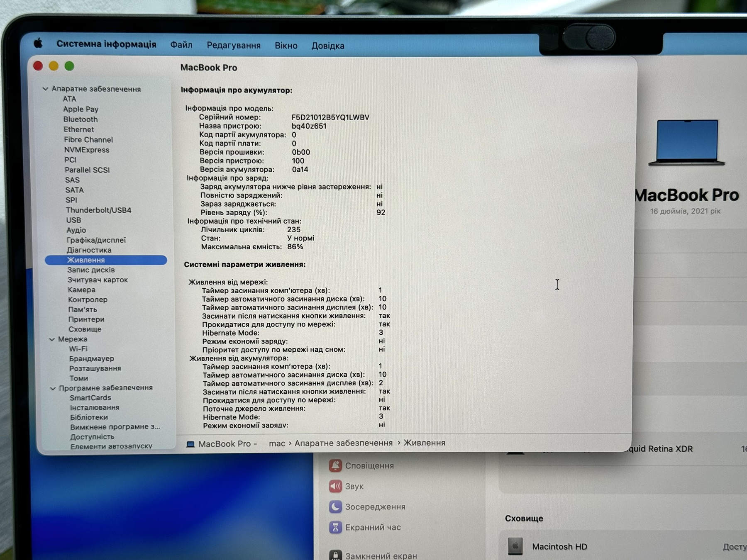Viewport: 747px width, 560px height.
Task: Select Камера in the sidebar
Action: 82,290
